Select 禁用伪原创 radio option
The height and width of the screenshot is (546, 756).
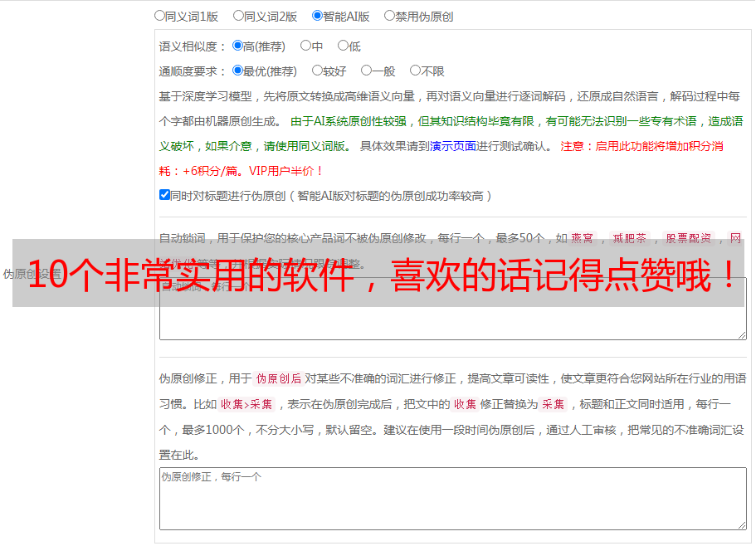pyautogui.click(x=389, y=16)
